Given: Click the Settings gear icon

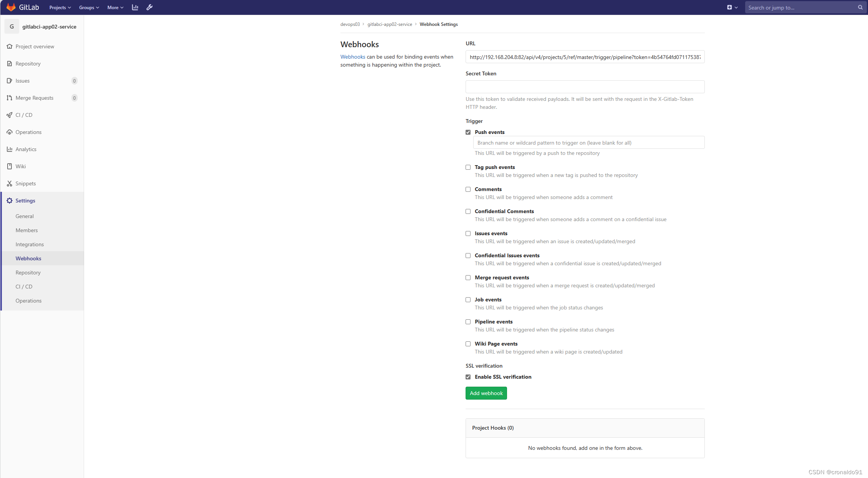Looking at the screenshot, I should point(10,201).
